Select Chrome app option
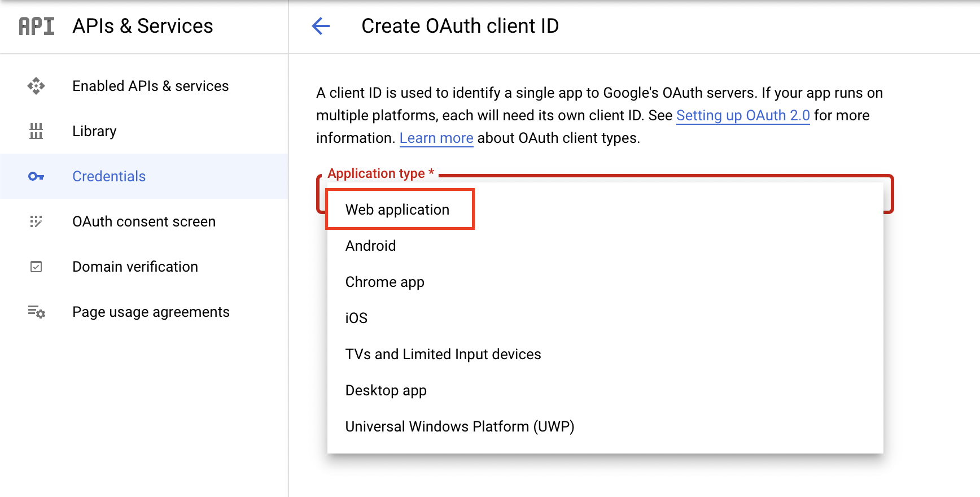Screen dimensions: 980x497 pos(605,282)
